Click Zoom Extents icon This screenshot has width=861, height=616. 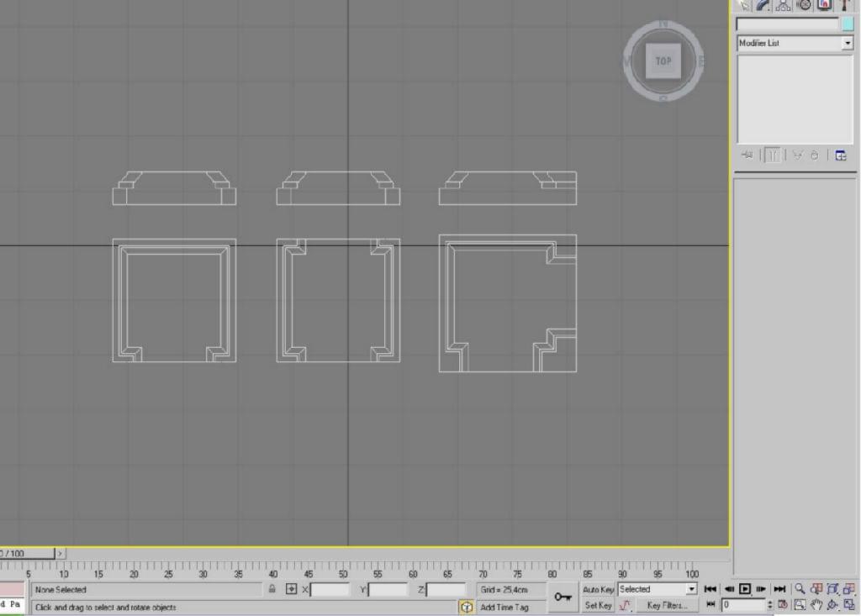pyautogui.click(x=832, y=589)
